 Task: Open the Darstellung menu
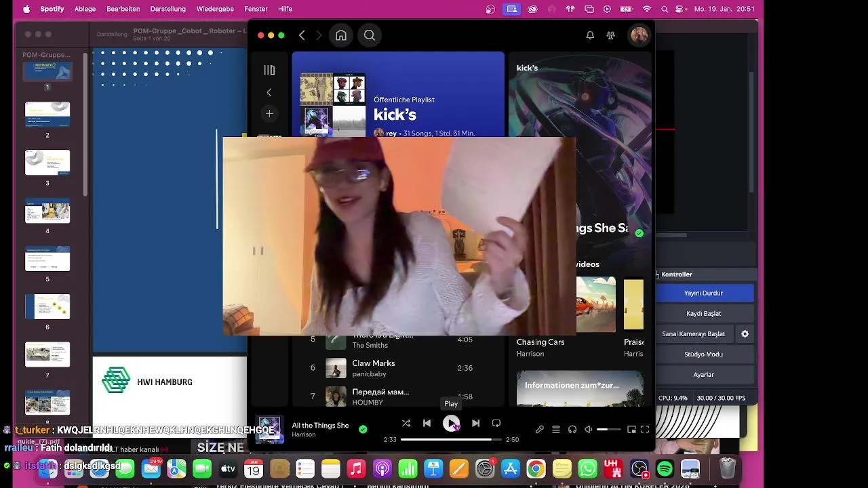(x=167, y=9)
